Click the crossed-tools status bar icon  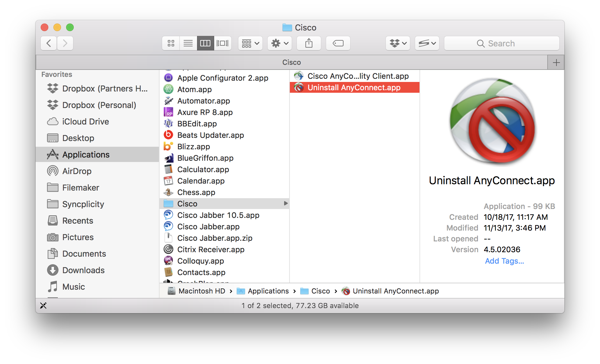(43, 306)
